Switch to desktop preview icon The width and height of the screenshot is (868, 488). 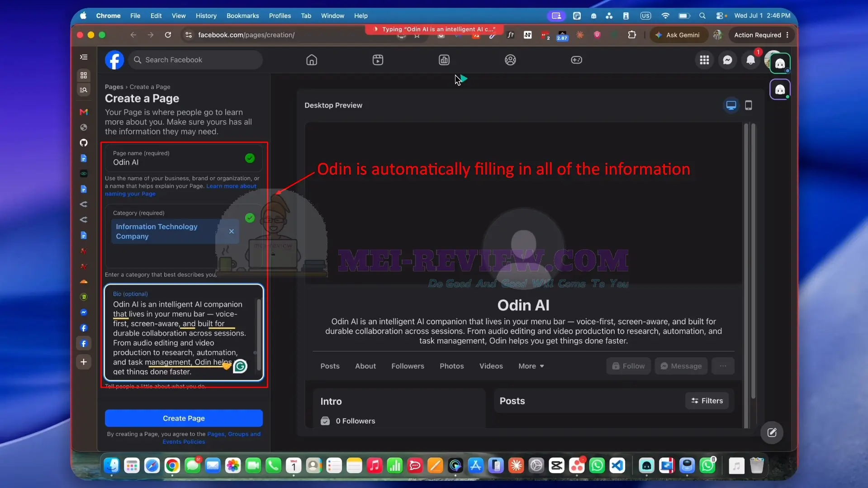point(731,105)
